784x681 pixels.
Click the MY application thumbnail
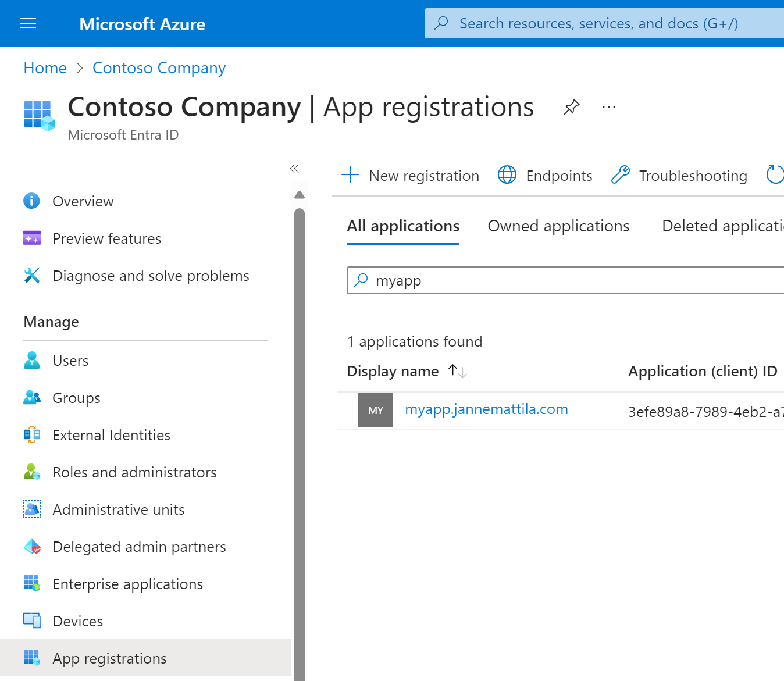tap(376, 410)
